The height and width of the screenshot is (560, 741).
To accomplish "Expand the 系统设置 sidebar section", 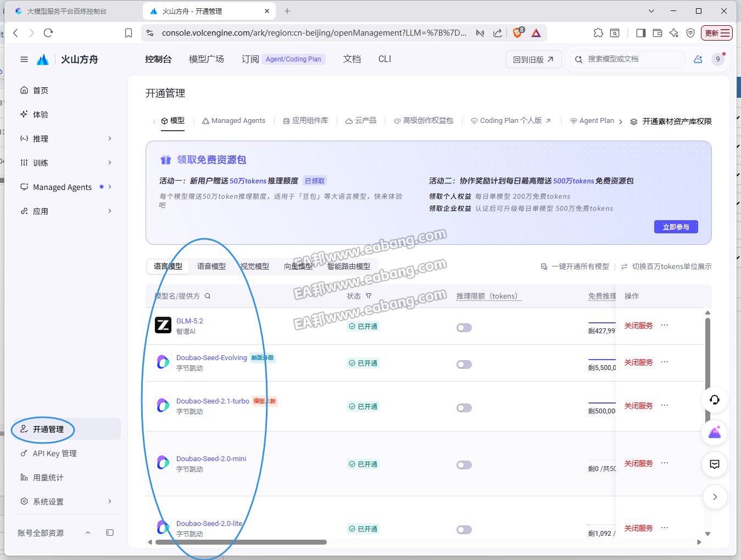I will [66, 501].
